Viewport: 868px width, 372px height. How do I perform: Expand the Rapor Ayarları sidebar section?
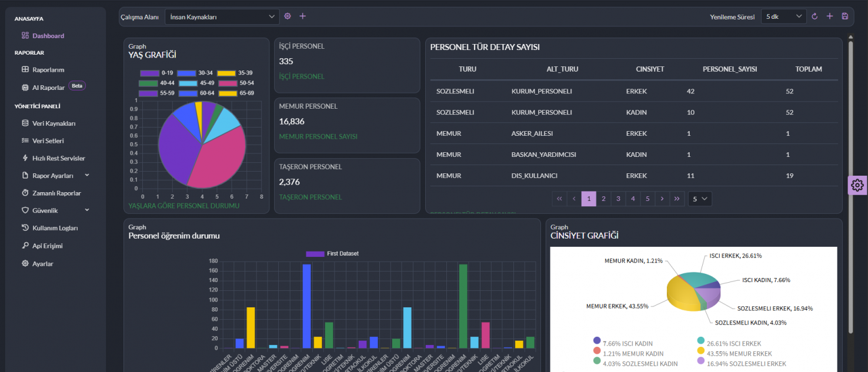click(52, 175)
